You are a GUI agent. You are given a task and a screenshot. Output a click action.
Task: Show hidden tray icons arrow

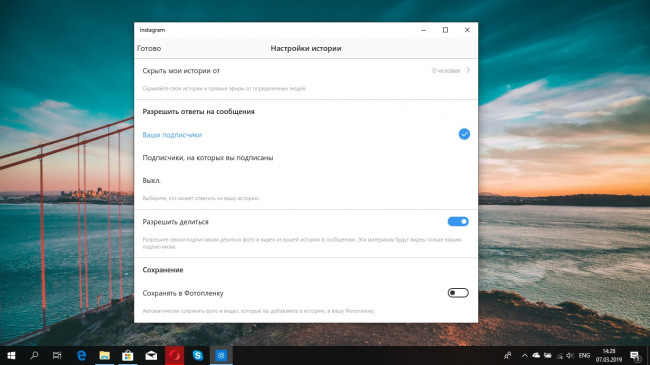click(524, 355)
